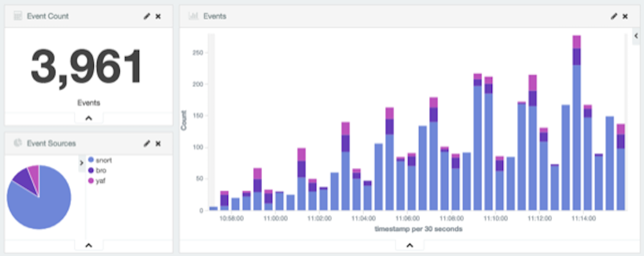The height and width of the screenshot is (256, 644).
Task: Remove the Event Sources panel
Action: tap(158, 143)
